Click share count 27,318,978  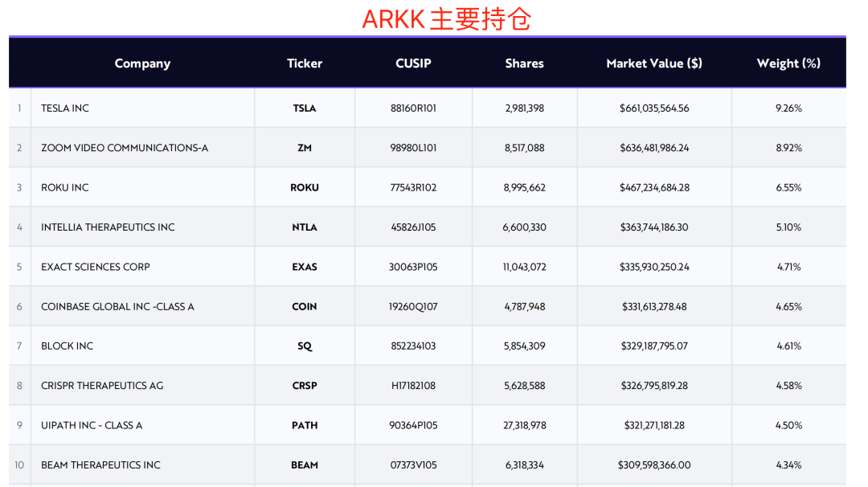point(524,426)
